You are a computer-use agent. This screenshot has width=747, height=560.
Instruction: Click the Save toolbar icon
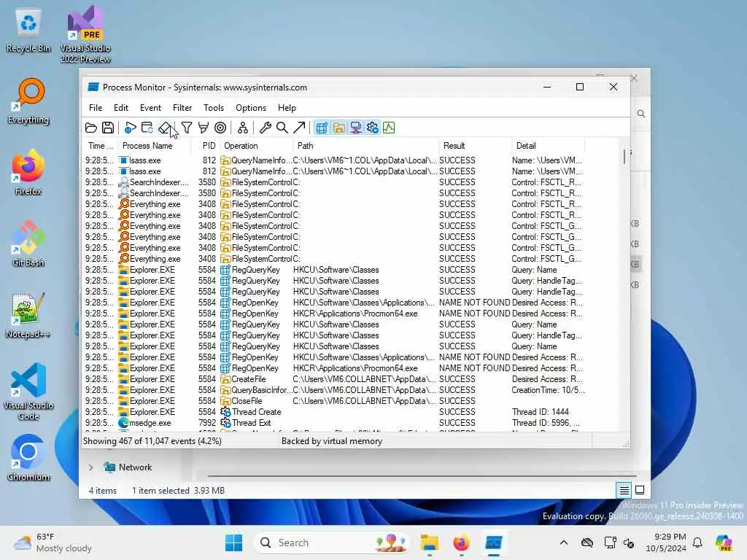(x=108, y=128)
